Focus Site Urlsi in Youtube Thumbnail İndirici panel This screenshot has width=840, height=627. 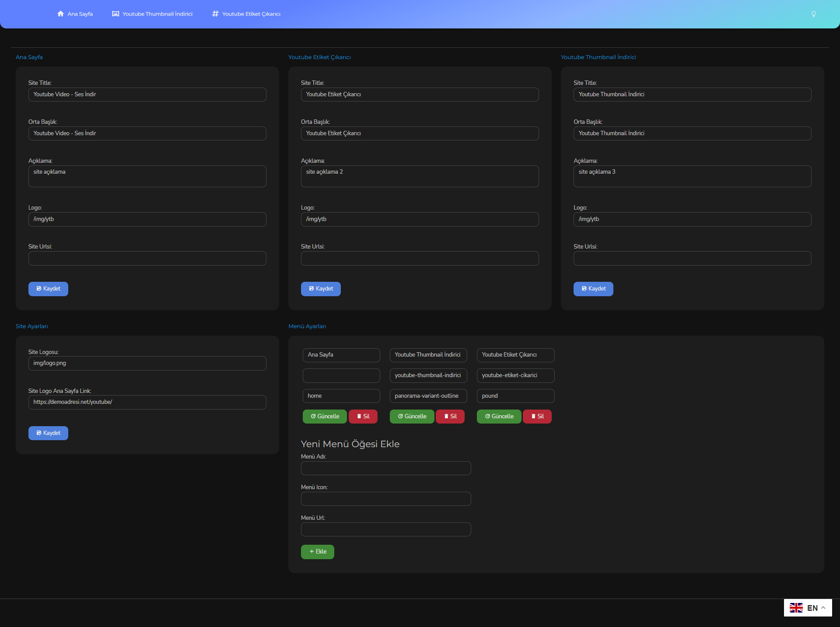[x=693, y=258]
